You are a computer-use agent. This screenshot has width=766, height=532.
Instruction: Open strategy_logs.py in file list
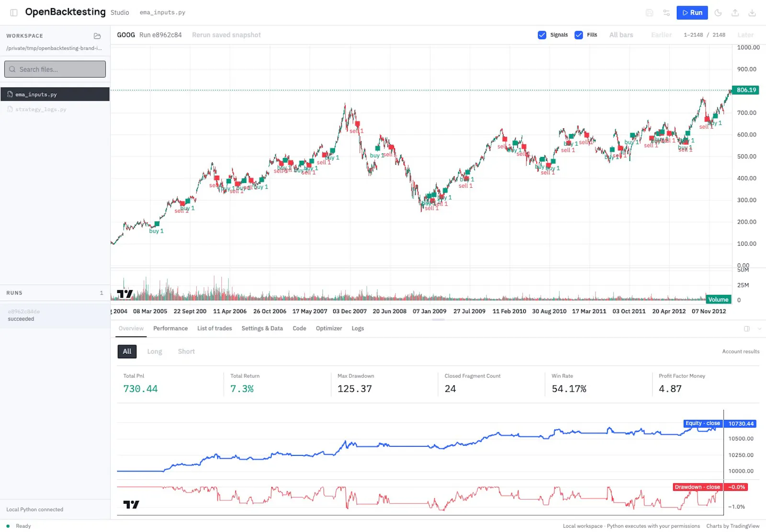(x=55, y=110)
